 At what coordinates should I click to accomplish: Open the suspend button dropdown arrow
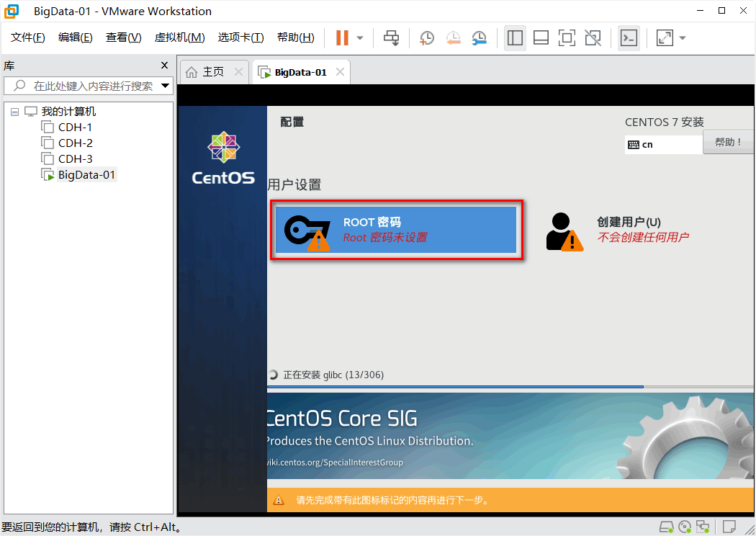359,37
